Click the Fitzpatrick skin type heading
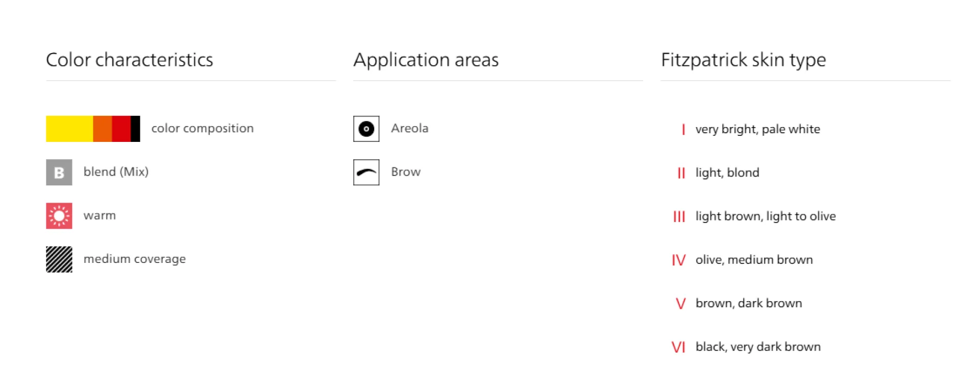Image resolution: width=980 pixels, height=390 pixels. (x=743, y=60)
